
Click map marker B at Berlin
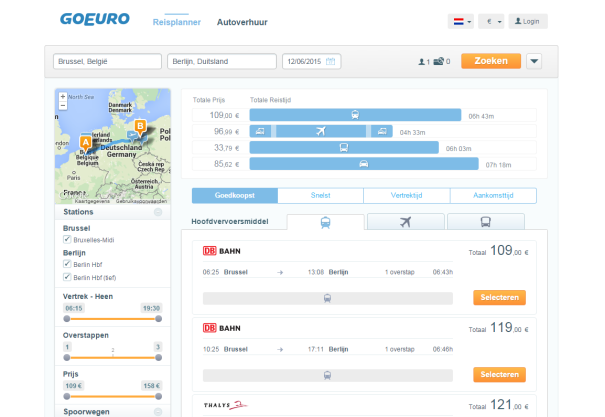pos(140,127)
